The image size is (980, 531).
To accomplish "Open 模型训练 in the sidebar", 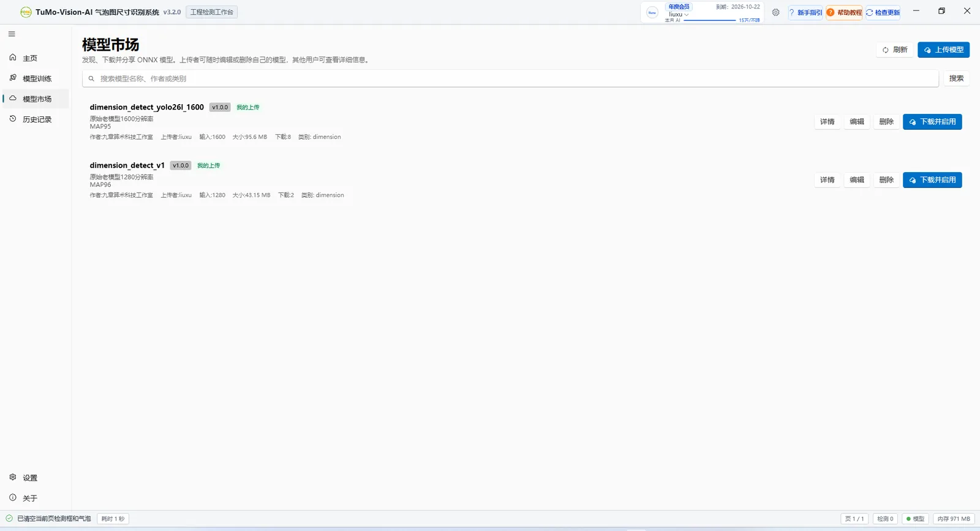I will (x=36, y=78).
